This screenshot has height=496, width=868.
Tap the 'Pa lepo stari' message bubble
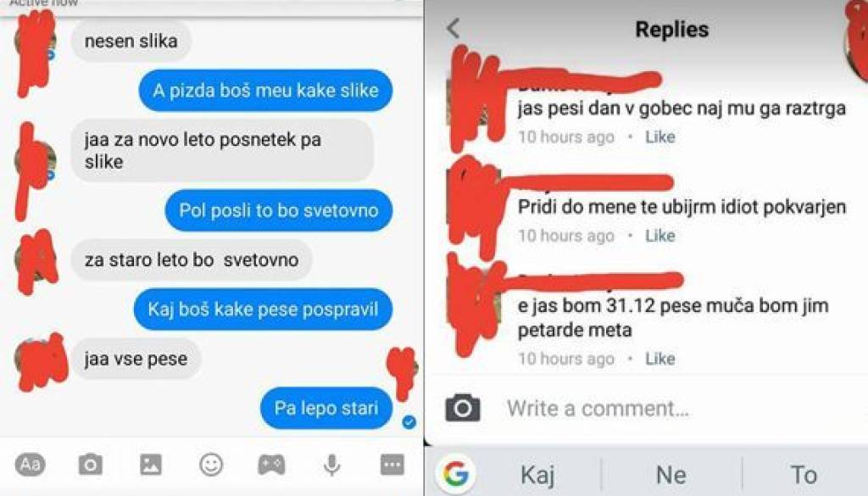(326, 408)
